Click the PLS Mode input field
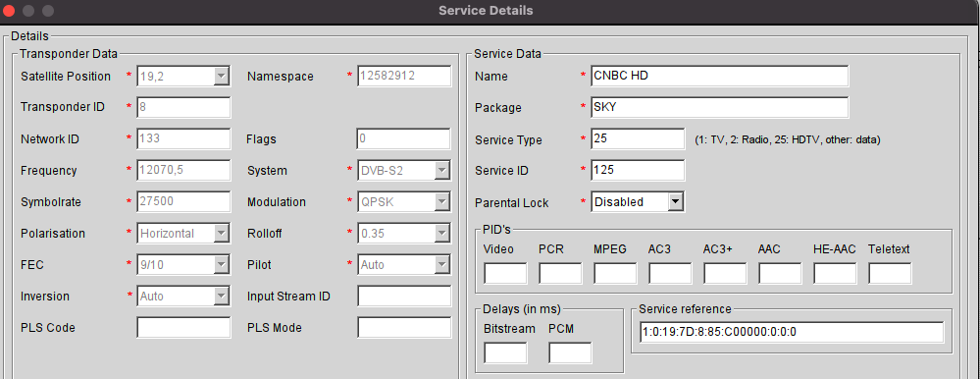Image resolution: width=980 pixels, height=379 pixels. 404,327
